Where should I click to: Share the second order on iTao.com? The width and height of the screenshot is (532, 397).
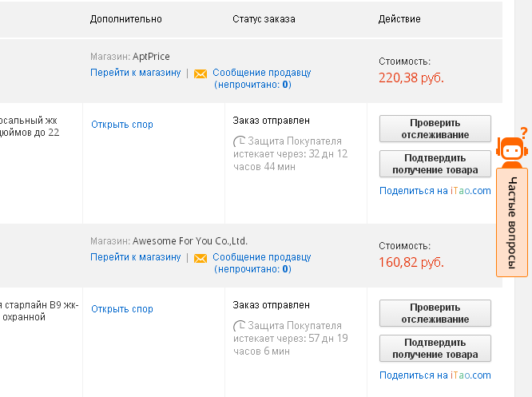(435, 375)
